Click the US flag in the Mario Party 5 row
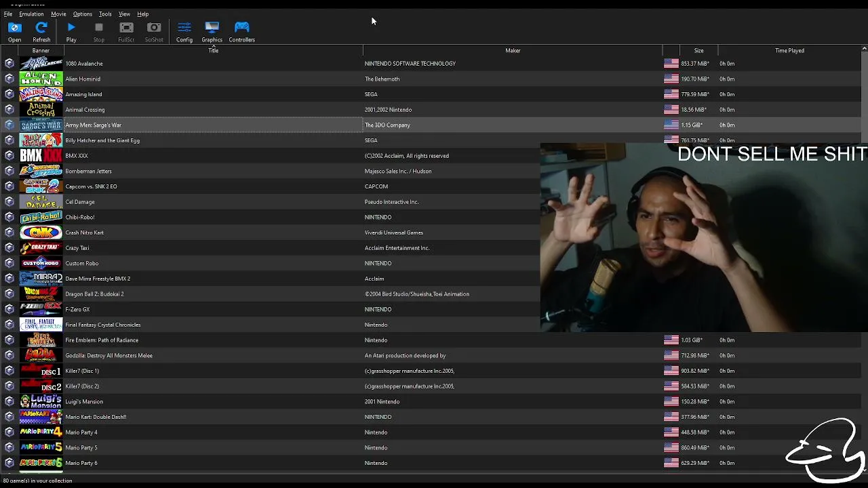The height and width of the screenshot is (488, 868). (x=671, y=448)
